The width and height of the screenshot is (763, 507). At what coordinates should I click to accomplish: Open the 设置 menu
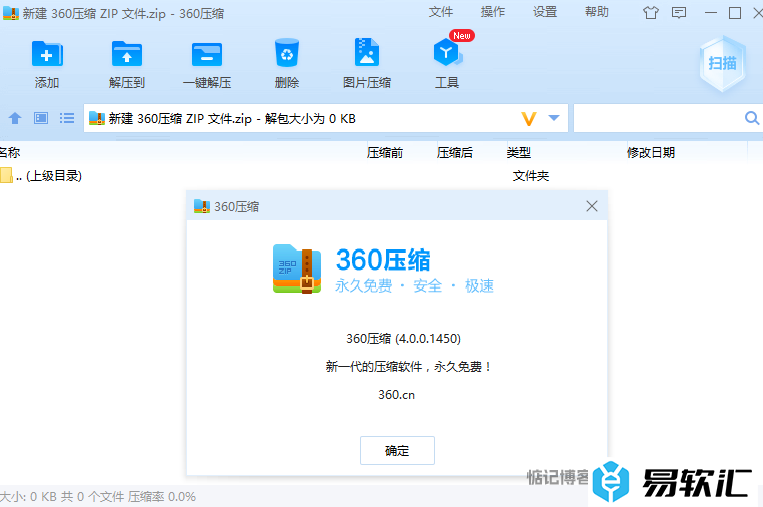545,12
